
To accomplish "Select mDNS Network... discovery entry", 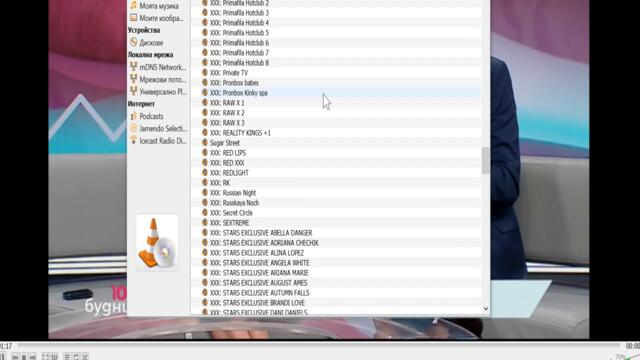I will (158, 67).
